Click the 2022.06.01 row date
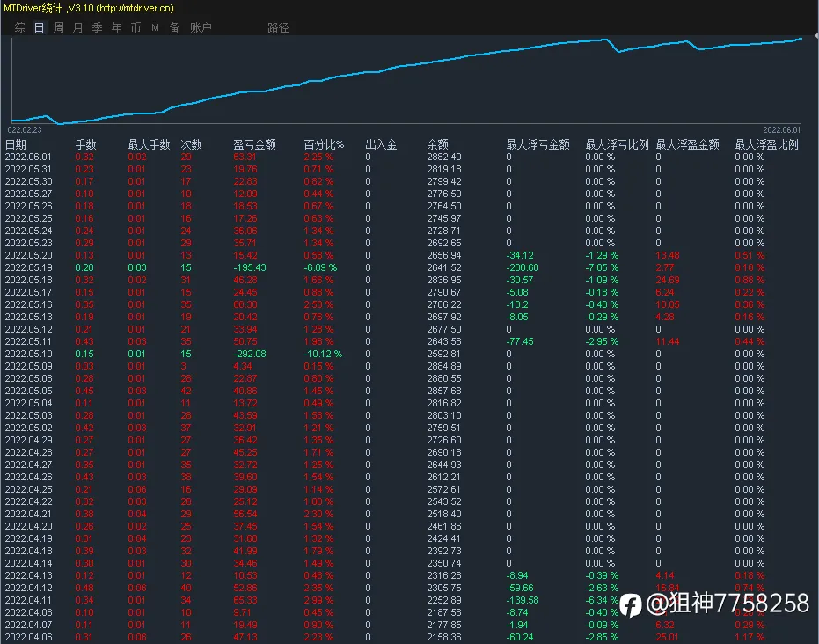The image size is (819, 644). 28,157
